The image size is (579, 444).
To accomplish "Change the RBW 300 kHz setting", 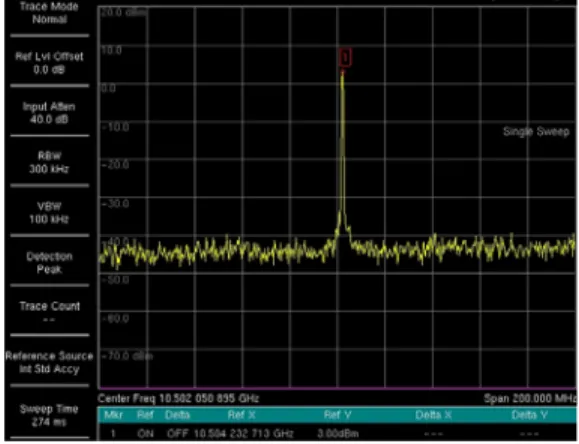I will coord(49,163).
